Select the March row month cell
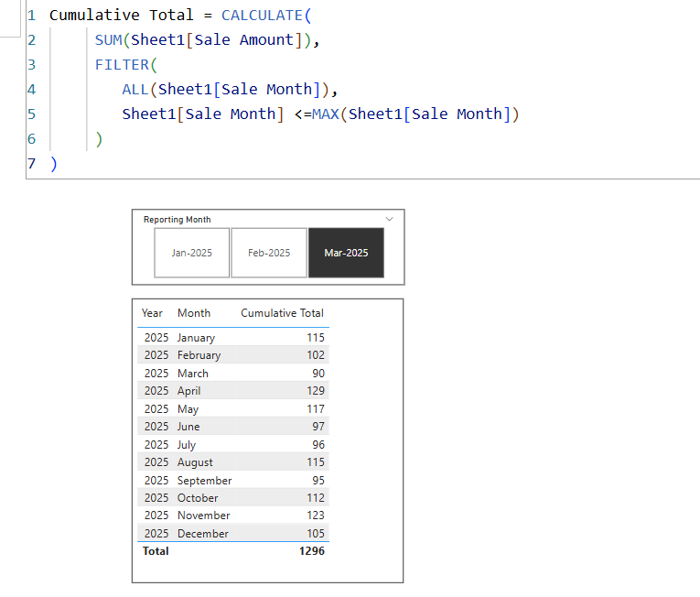Screen dimensions: 700x597 click(x=193, y=374)
